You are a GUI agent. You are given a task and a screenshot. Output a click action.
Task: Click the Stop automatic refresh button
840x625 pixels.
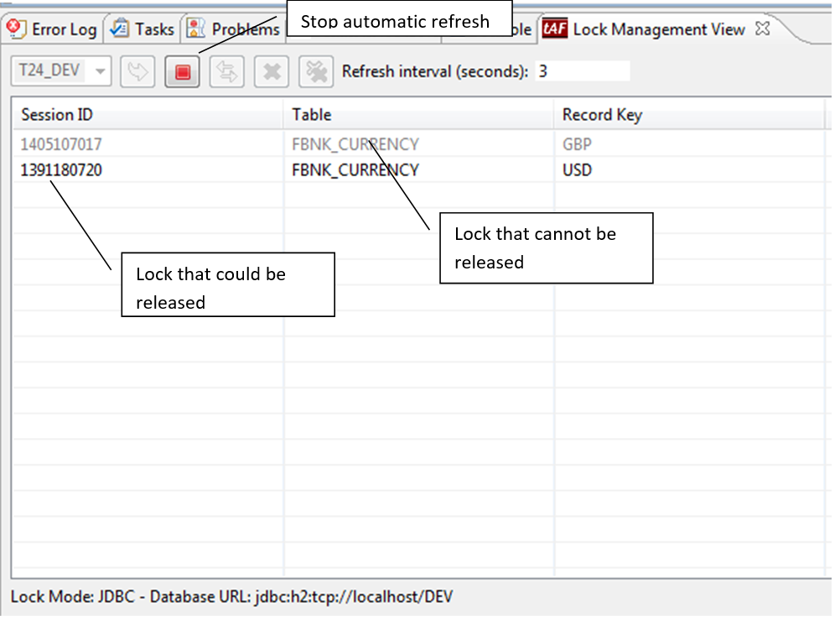183,72
